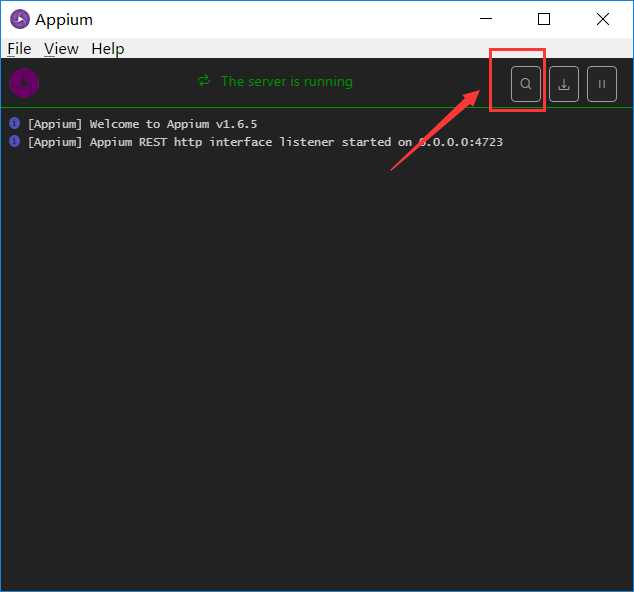Click the green server running sync icon

point(204,80)
